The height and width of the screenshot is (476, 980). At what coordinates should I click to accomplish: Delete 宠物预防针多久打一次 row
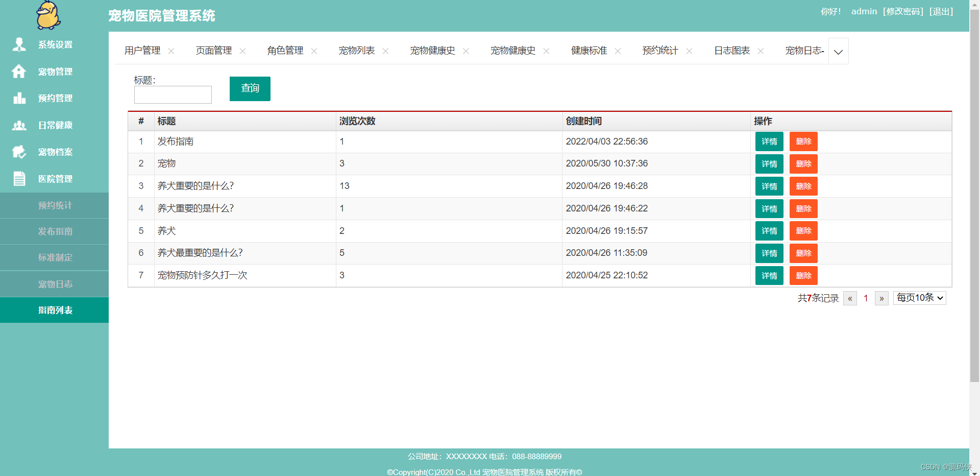(803, 276)
